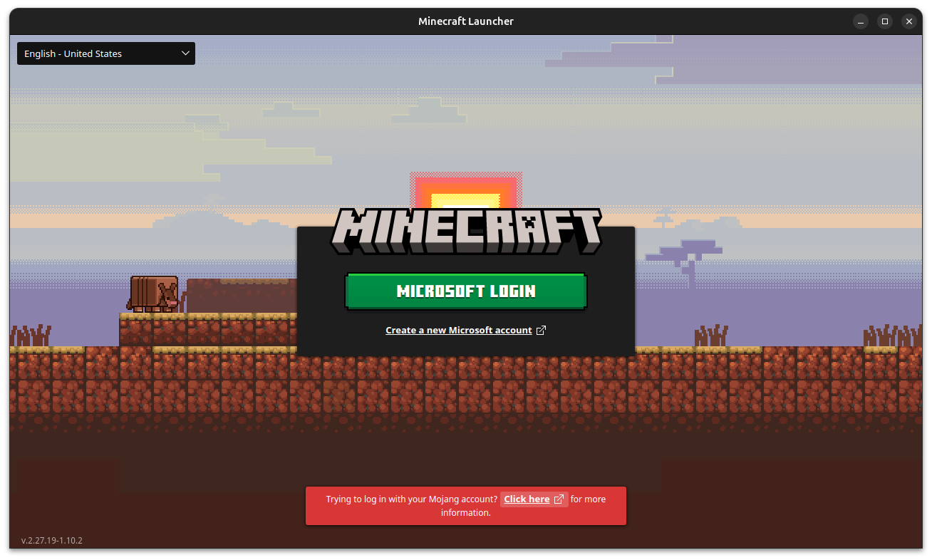
Task: Click the minimize icon in the title bar
Action: (861, 21)
